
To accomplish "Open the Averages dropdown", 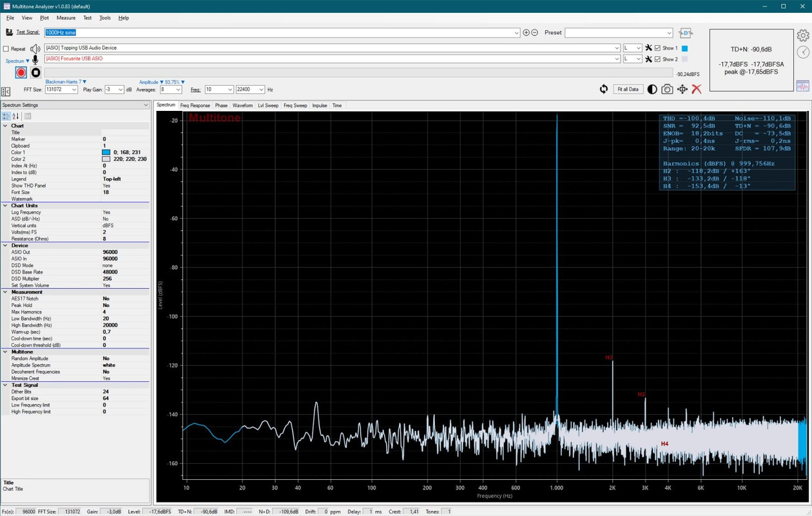I will [x=179, y=90].
